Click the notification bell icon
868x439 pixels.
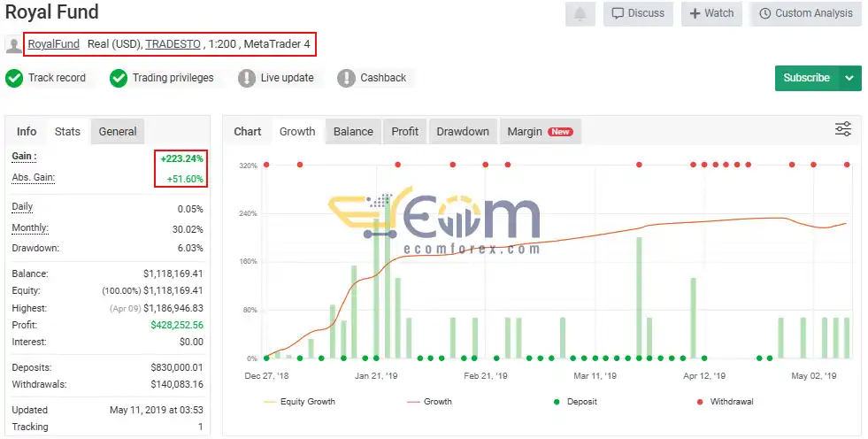[x=580, y=14]
